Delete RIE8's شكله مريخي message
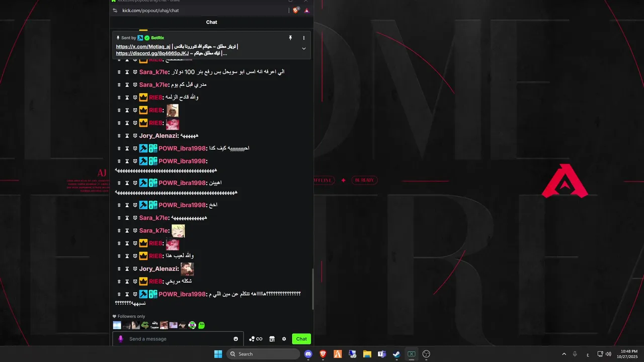Screen dimensions: 644x362 coord(119,282)
